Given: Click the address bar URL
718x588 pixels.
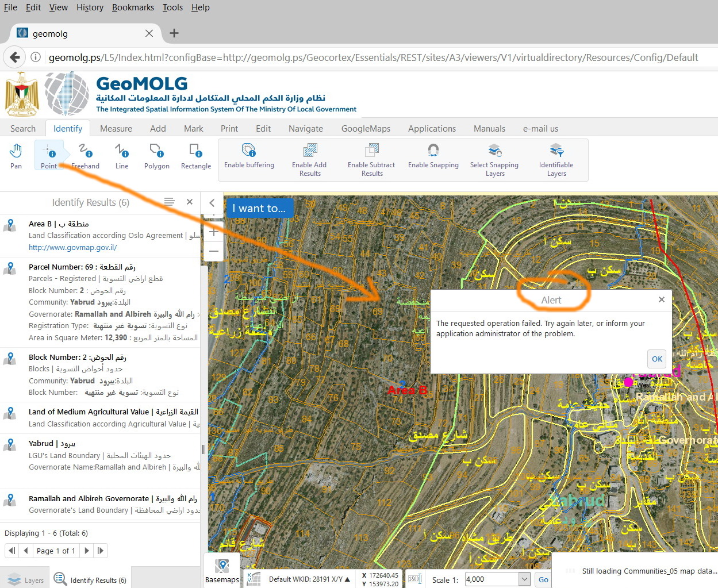Looking at the screenshot, I should point(374,57).
